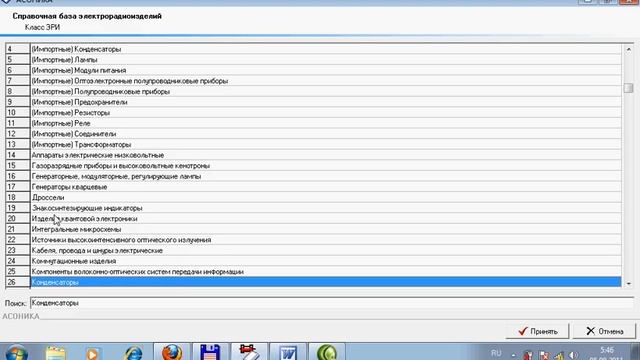640x360 pixels.
Task: Click row number cell 14
Action: pos(18,155)
